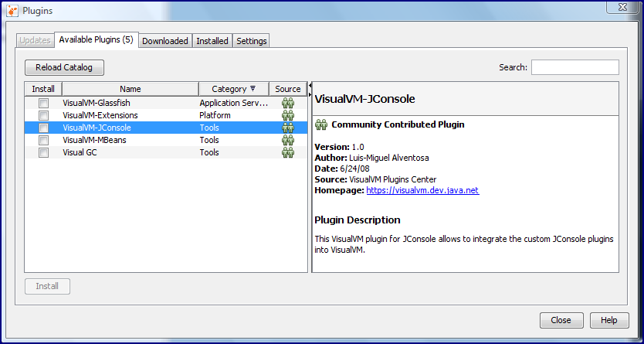Image resolution: width=644 pixels, height=344 pixels.
Task: Click the VisualVM icon in the title bar
Action: [x=12, y=10]
